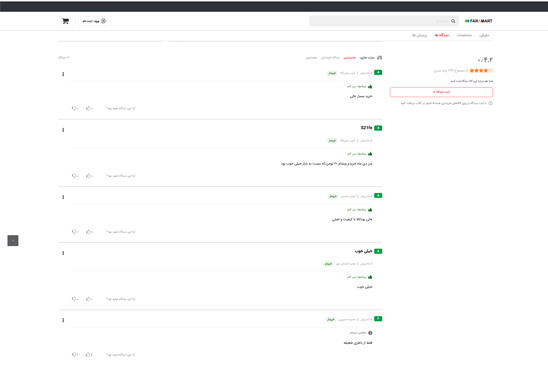Click the sort icon beside sorting options
The width and height of the screenshot is (548, 365).
[x=380, y=57]
